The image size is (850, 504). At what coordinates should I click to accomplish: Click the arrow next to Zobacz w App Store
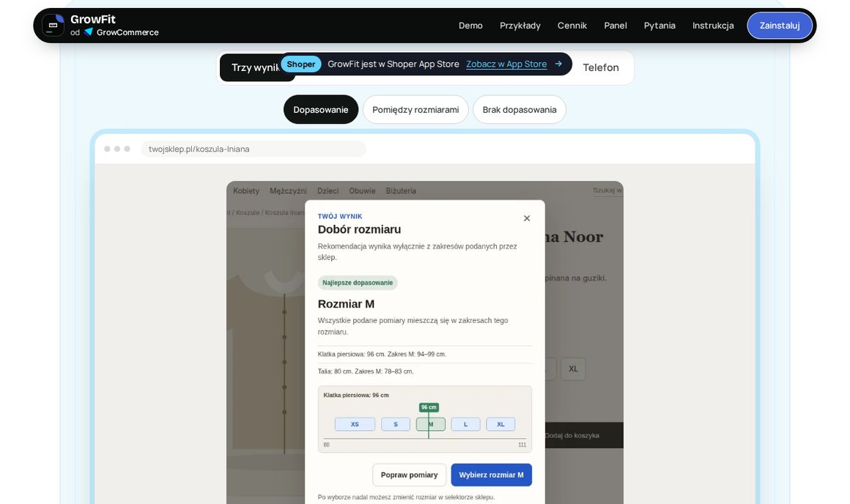(558, 64)
